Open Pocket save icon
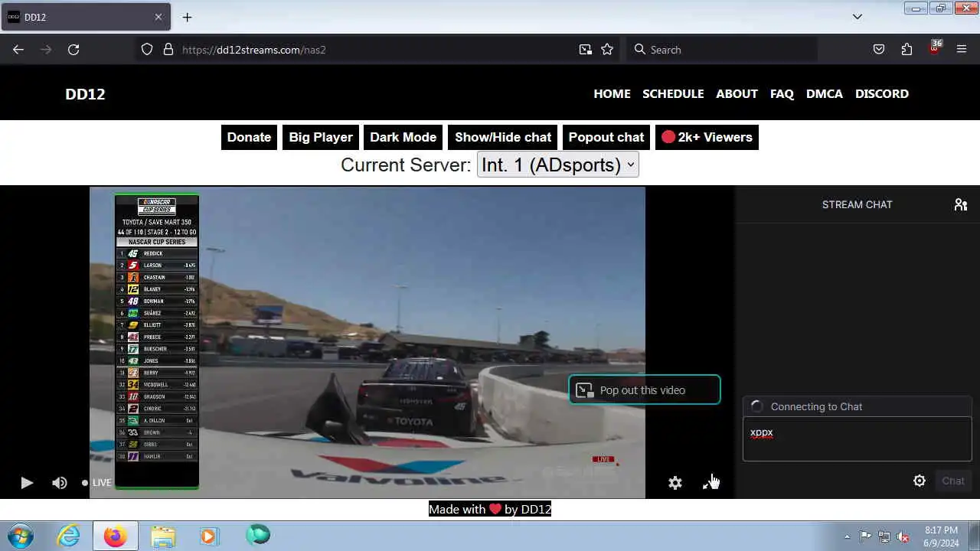Image resolution: width=980 pixels, height=551 pixels. pos(879,50)
